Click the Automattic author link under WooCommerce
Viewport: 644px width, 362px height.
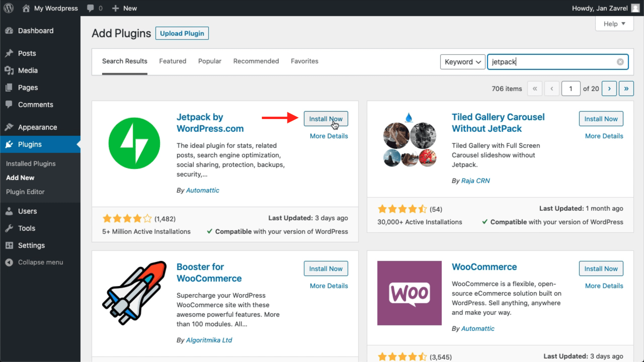pyautogui.click(x=478, y=328)
